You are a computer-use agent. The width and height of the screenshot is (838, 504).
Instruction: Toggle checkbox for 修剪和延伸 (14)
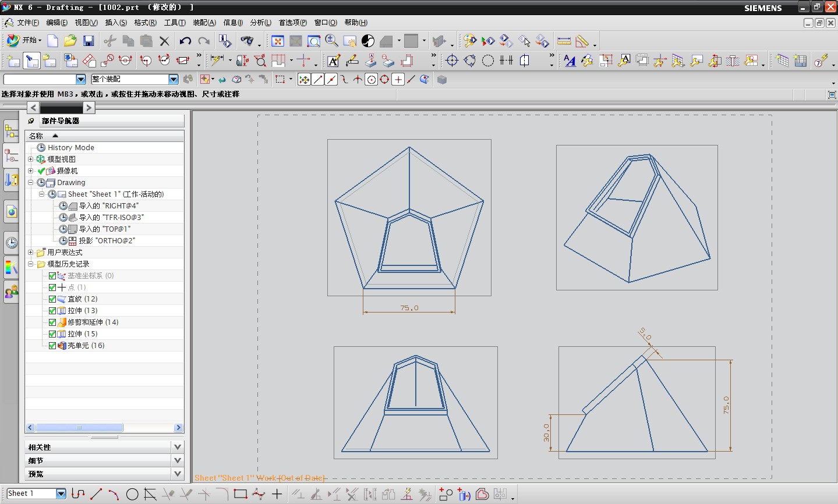tap(52, 322)
